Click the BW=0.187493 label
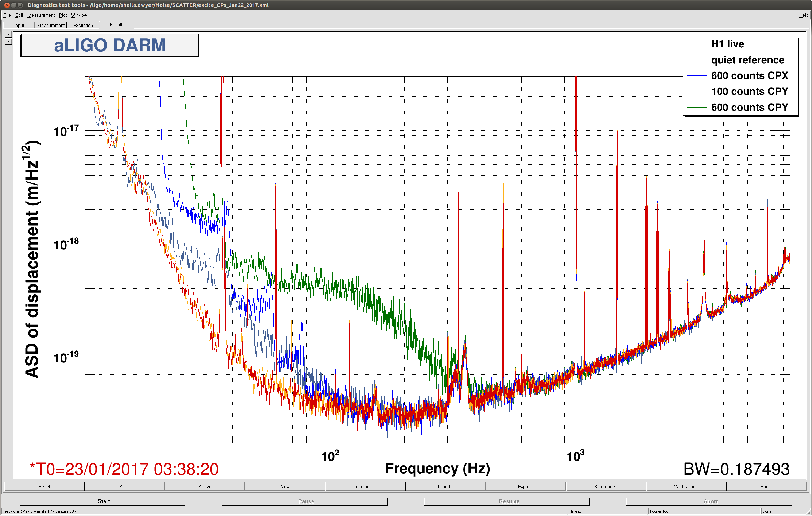Image resolution: width=812 pixels, height=516 pixels. (736, 469)
